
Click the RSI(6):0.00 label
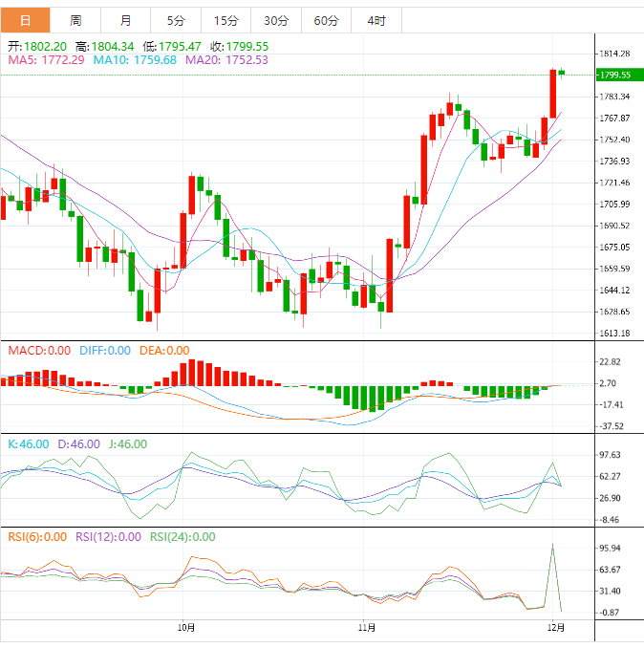[37, 537]
